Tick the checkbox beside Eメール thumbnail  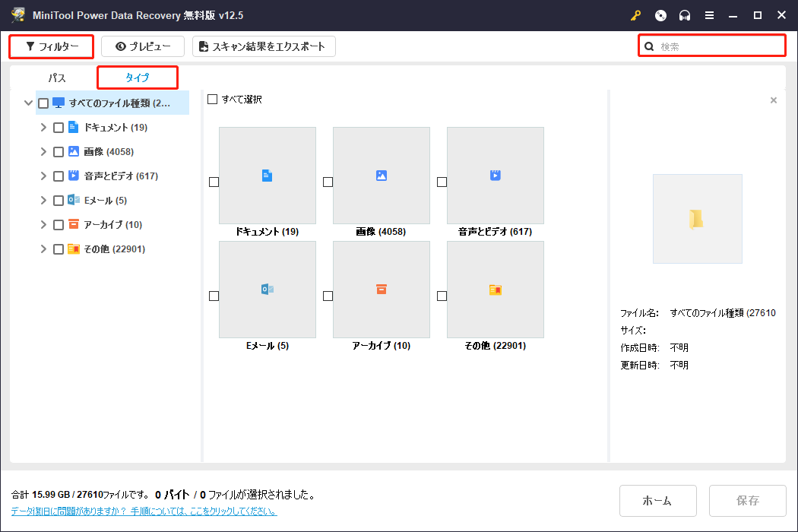click(214, 296)
